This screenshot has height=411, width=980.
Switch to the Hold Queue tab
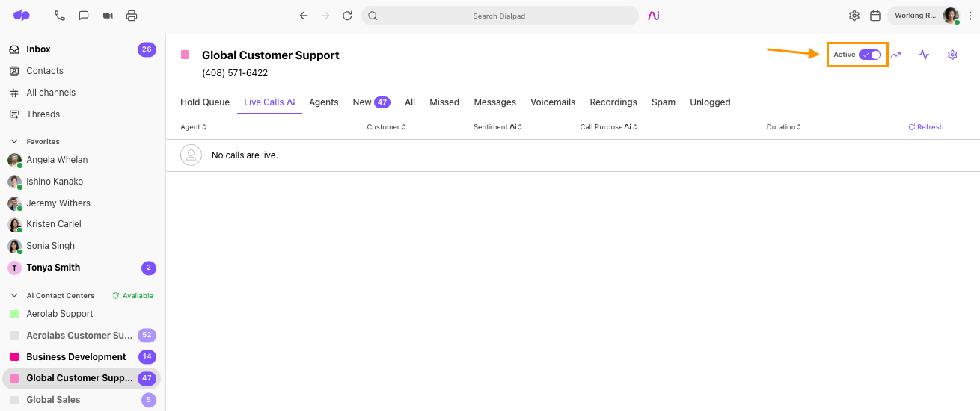(205, 102)
